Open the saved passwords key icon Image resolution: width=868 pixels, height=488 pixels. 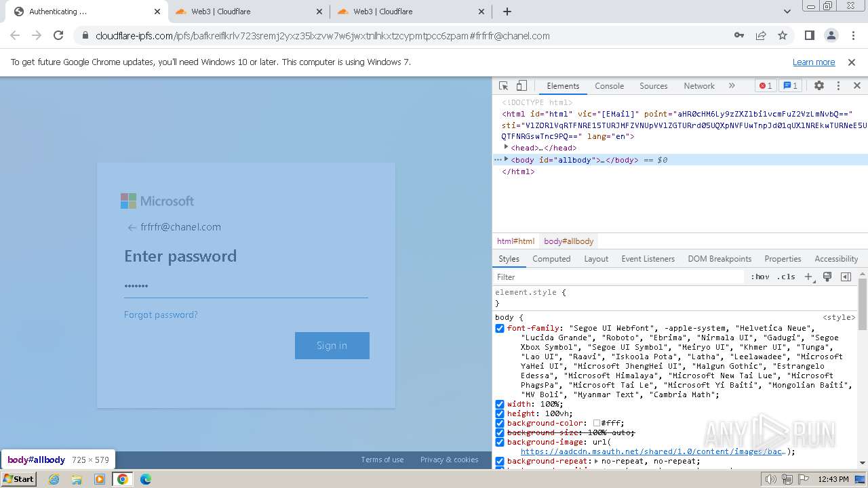pyautogui.click(x=739, y=35)
